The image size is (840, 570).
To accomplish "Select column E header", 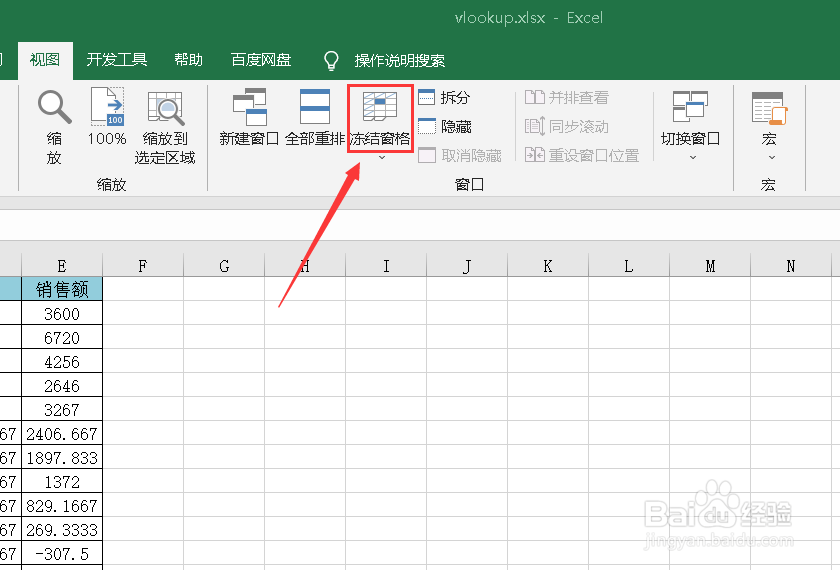I will pyautogui.click(x=62, y=266).
